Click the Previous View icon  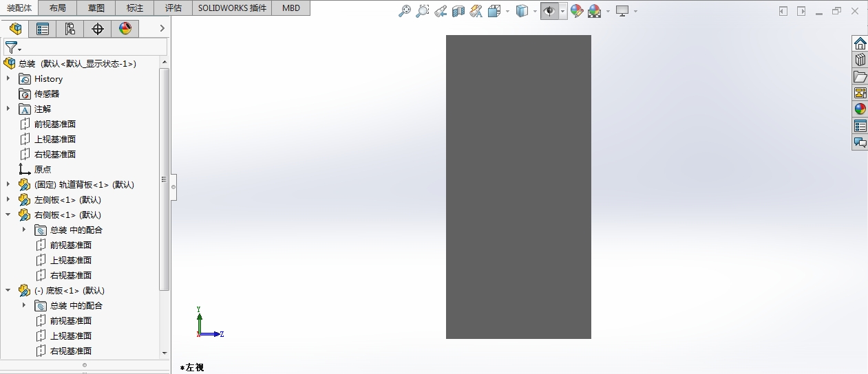click(441, 11)
